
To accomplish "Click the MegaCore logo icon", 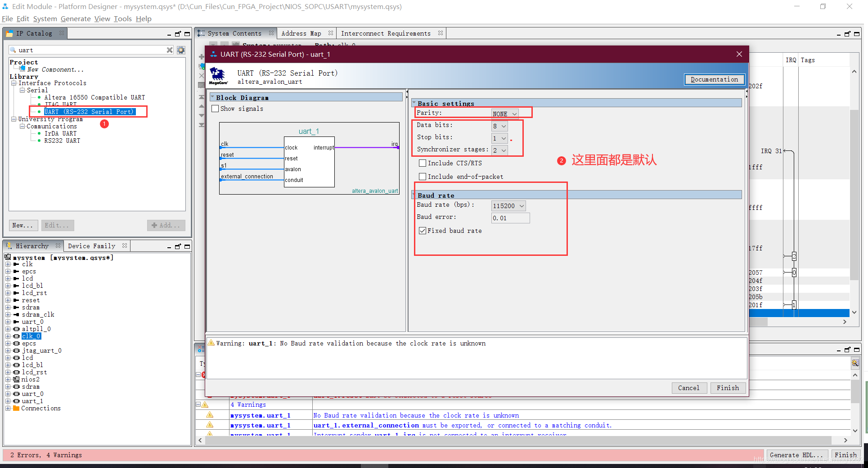I will (x=218, y=76).
